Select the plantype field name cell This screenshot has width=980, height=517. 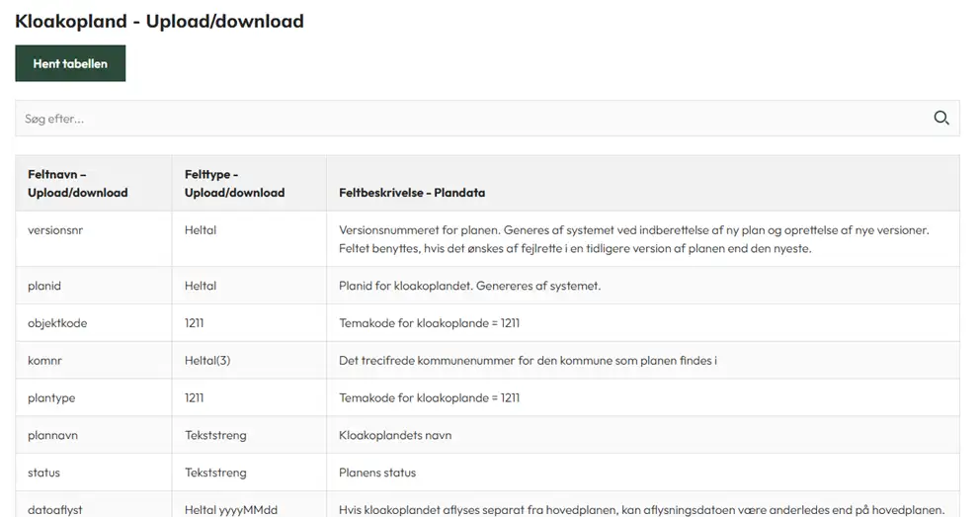94,397
